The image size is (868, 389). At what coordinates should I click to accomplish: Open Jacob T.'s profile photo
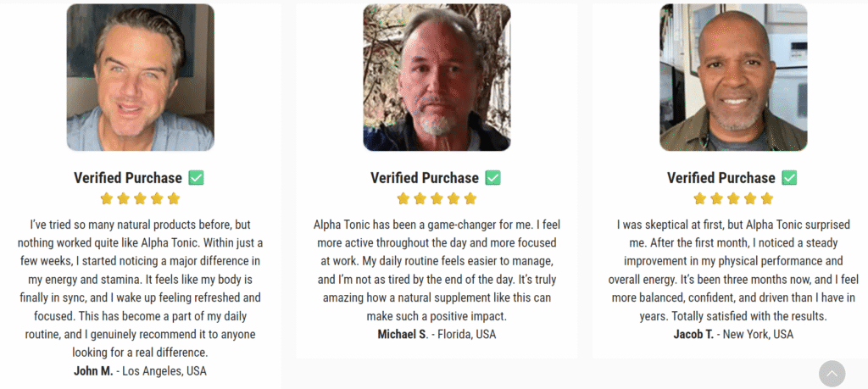pos(733,77)
